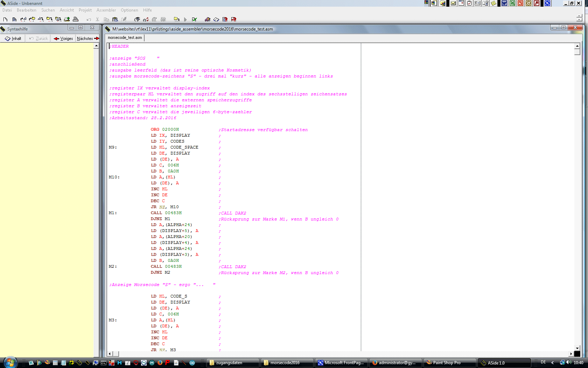Click the Inhalt button in Syntaxhilfe
Viewport: 588px width, 368px height.
pos(13,39)
